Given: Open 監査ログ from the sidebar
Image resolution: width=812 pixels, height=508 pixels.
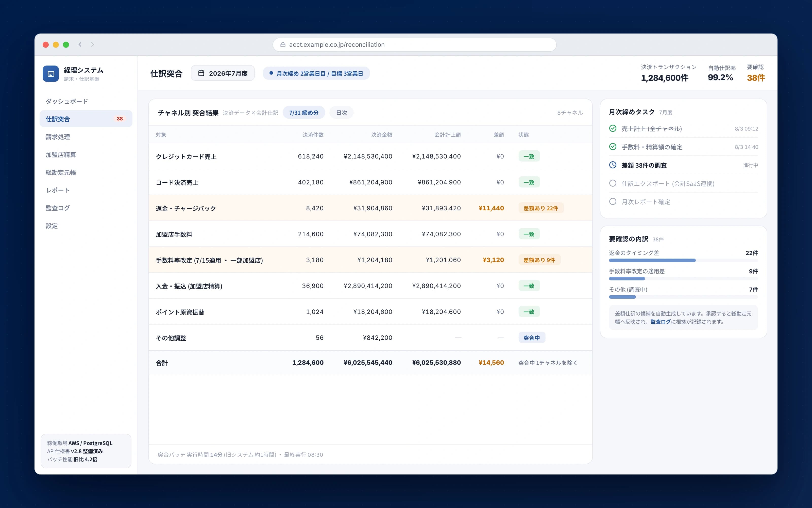Looking at the screenshot, I should 86,208.
